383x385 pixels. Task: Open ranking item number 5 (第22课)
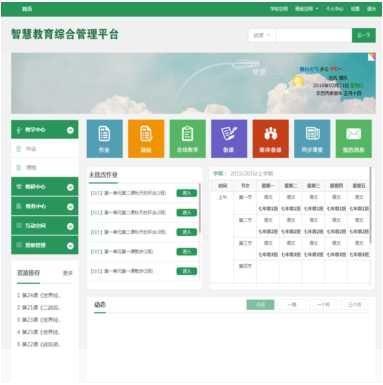[39, 344]
